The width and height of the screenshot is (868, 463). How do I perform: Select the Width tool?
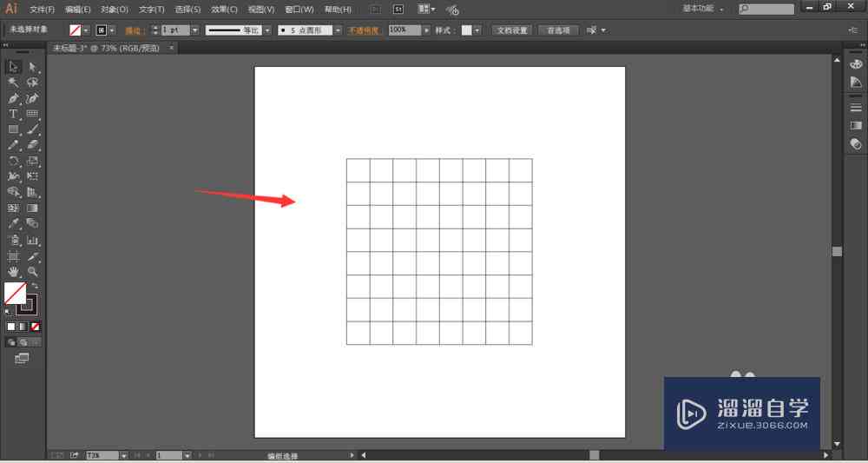[x=13, y=176]
